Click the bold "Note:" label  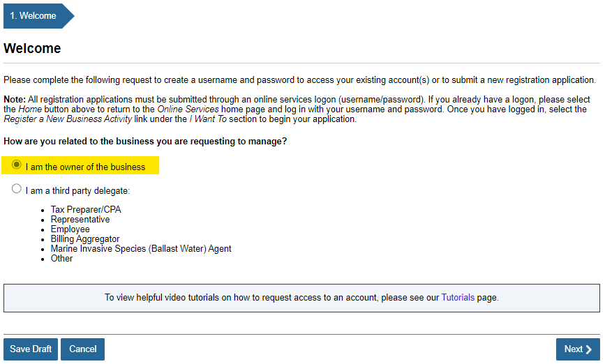click(x=14, y=100)
